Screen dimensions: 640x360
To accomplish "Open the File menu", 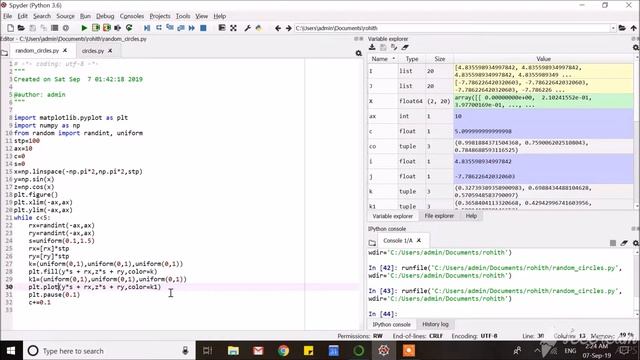I will pos(8,16).
